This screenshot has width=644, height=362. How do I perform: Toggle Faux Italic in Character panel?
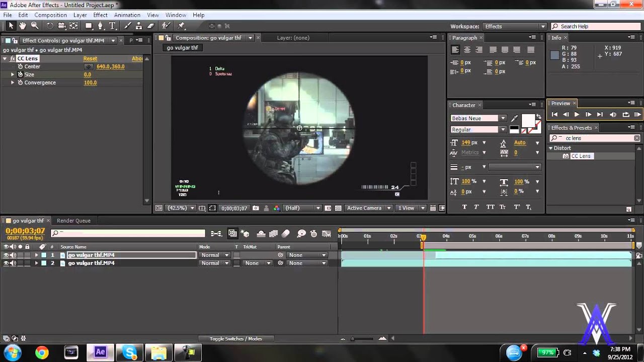pos(476,207)
